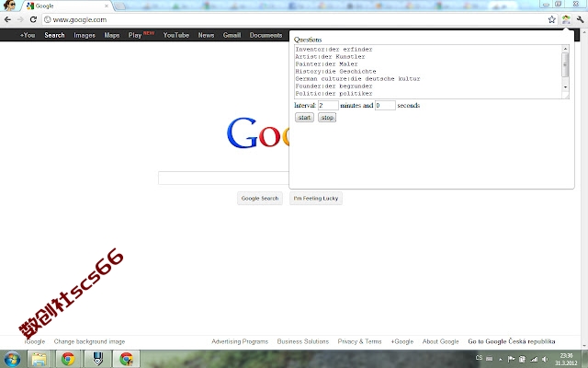This screenshot has width=588, height=368.
Task: Click the Questions box scrollbar thumb
Action: pos(565,64)
